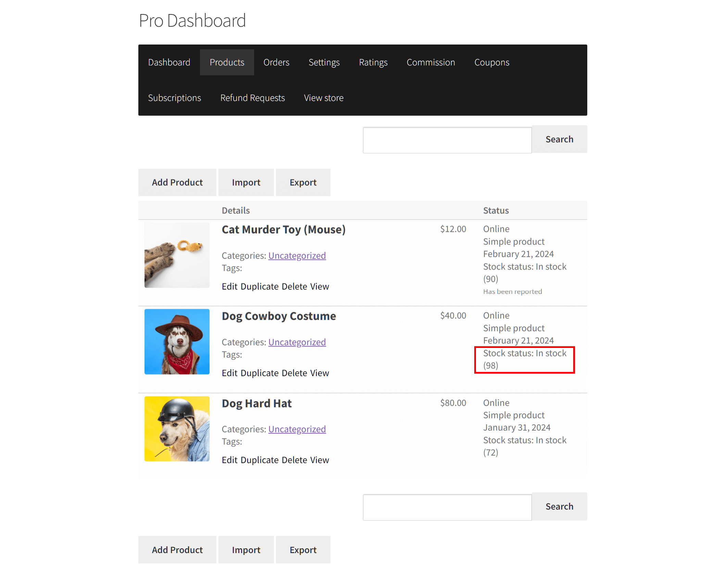The width and height of the screenshot is (728, 575).
Task: Open the Settings menu item
Action: (x=324, y=62)
